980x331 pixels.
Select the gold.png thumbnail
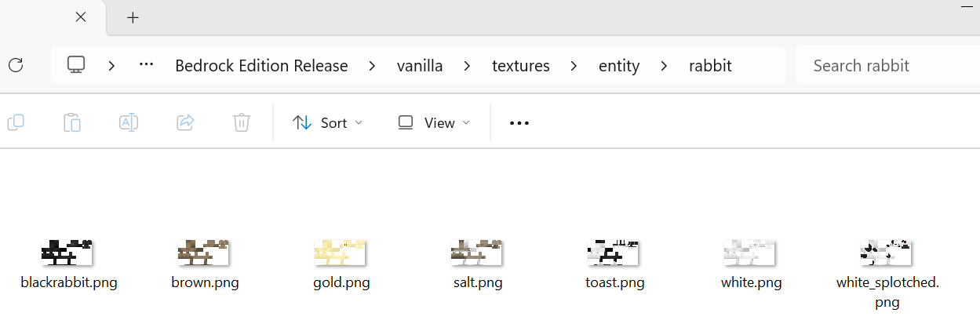coord(341,253)
